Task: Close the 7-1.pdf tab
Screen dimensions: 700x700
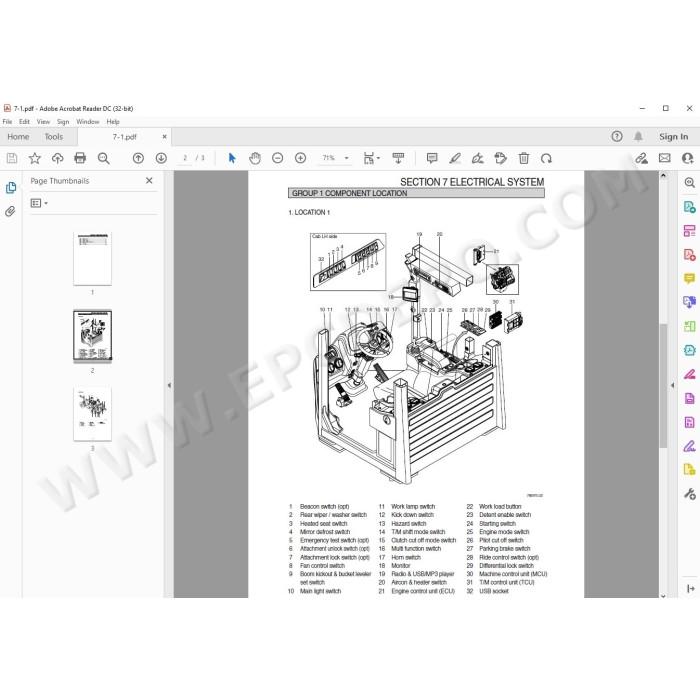Action: [164, 137]
